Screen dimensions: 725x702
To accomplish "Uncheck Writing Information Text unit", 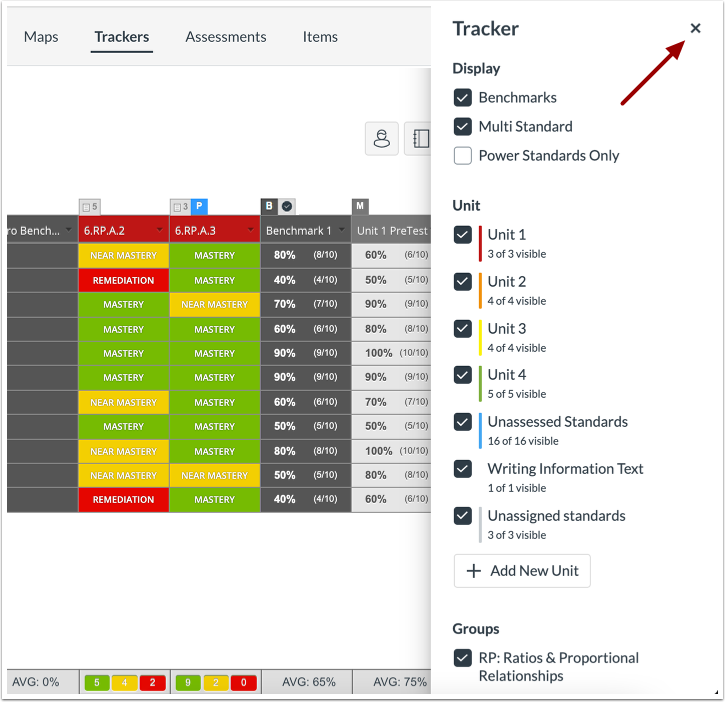I will [x=462, y=468].
